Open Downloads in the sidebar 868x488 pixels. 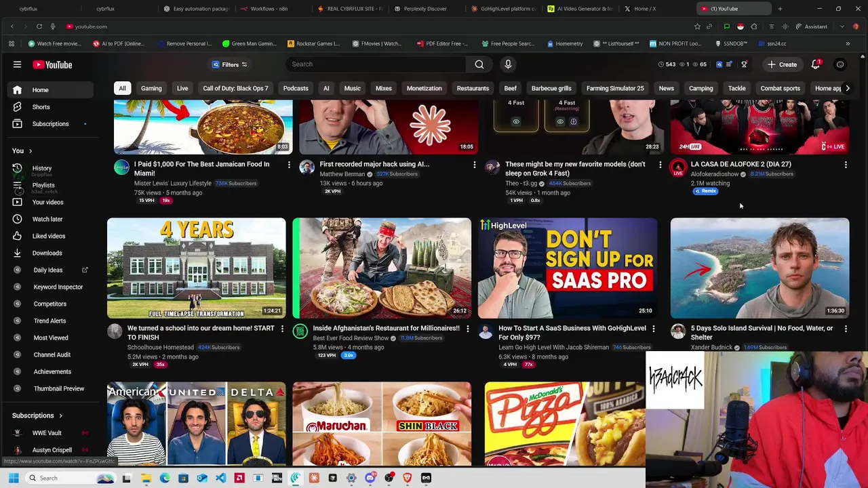(47, 253)
